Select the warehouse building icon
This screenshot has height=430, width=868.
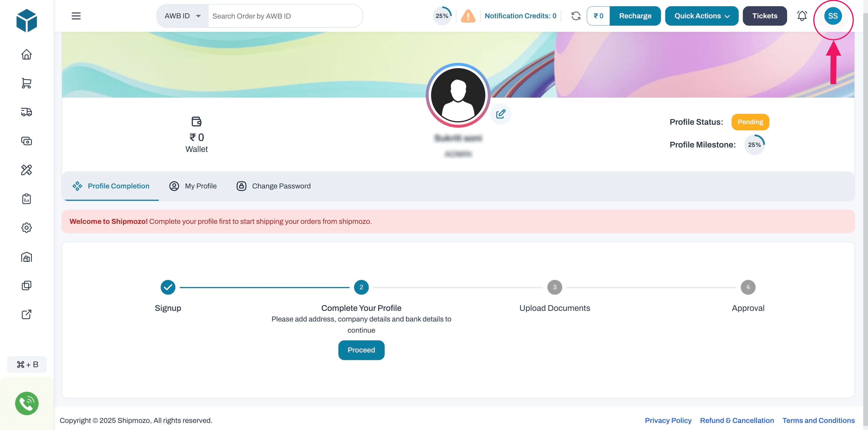(27, 257)
